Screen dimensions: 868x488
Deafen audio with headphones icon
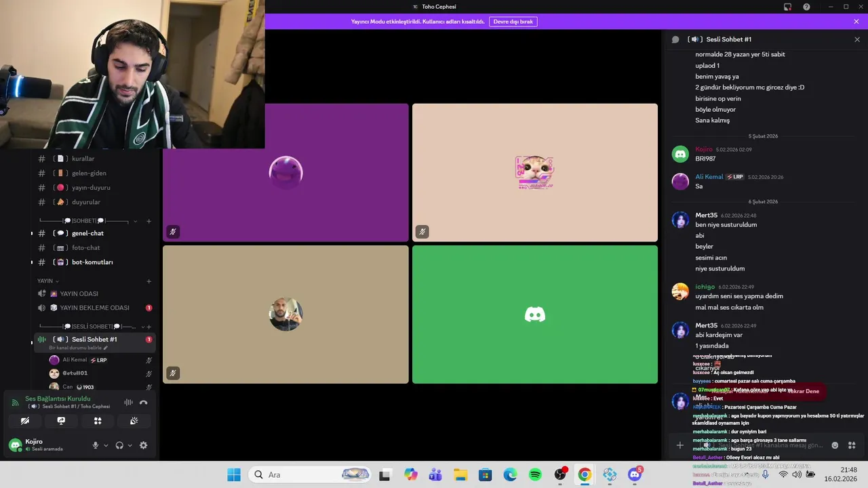tap(119, 445)
